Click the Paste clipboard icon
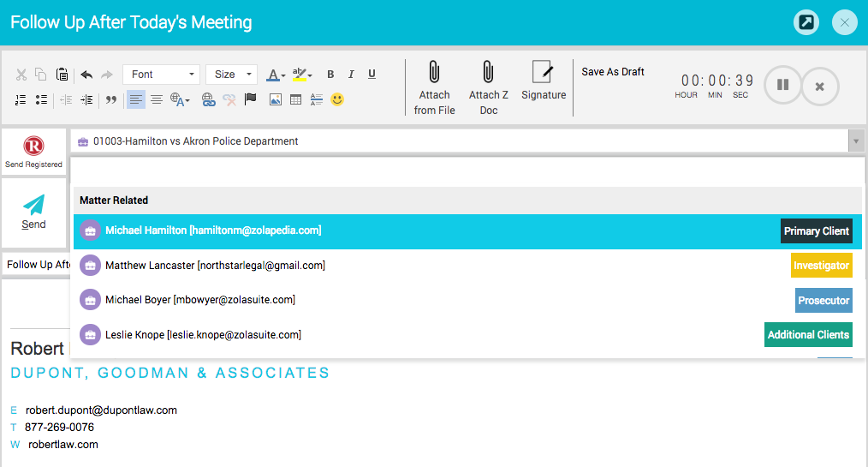 point(62,75)
